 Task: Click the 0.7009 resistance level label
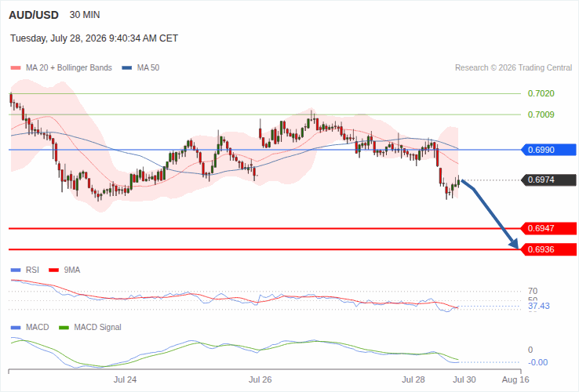click(541, 114)
